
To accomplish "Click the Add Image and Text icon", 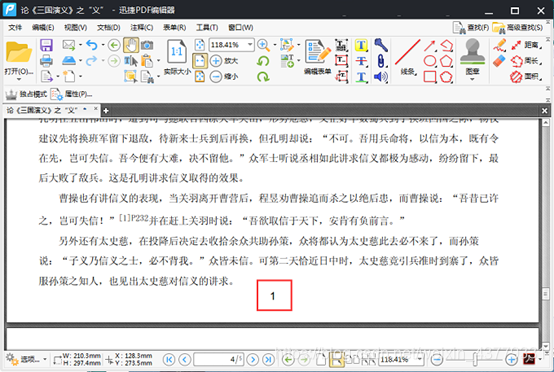I will coord(287,61).
